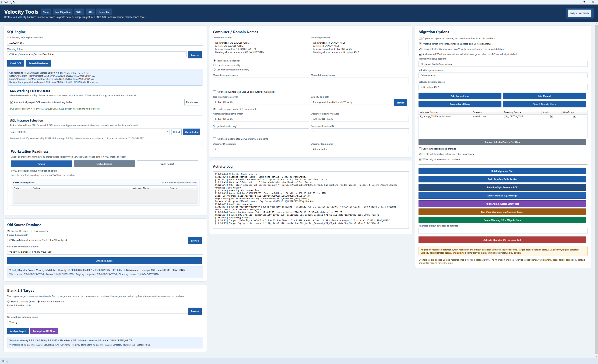Browse for the source backup path
The height and width of the screenshot is (364, 598).
click(x=195, y=241)
